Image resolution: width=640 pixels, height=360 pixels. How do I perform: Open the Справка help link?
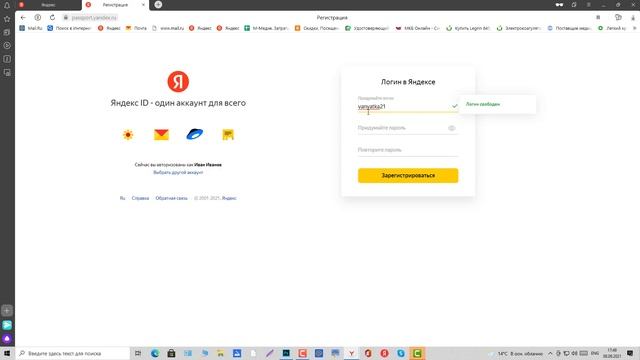point(140,198)
